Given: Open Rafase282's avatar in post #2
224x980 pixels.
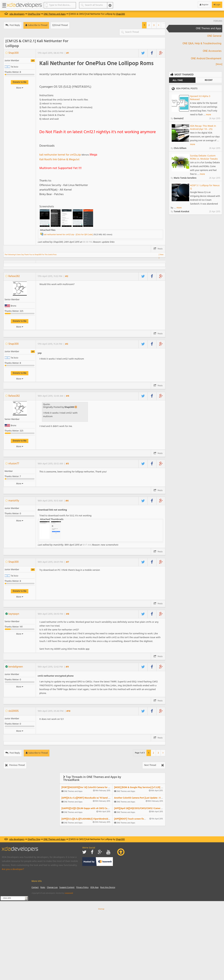Looking at the screenshot, I should coord(20,289).
